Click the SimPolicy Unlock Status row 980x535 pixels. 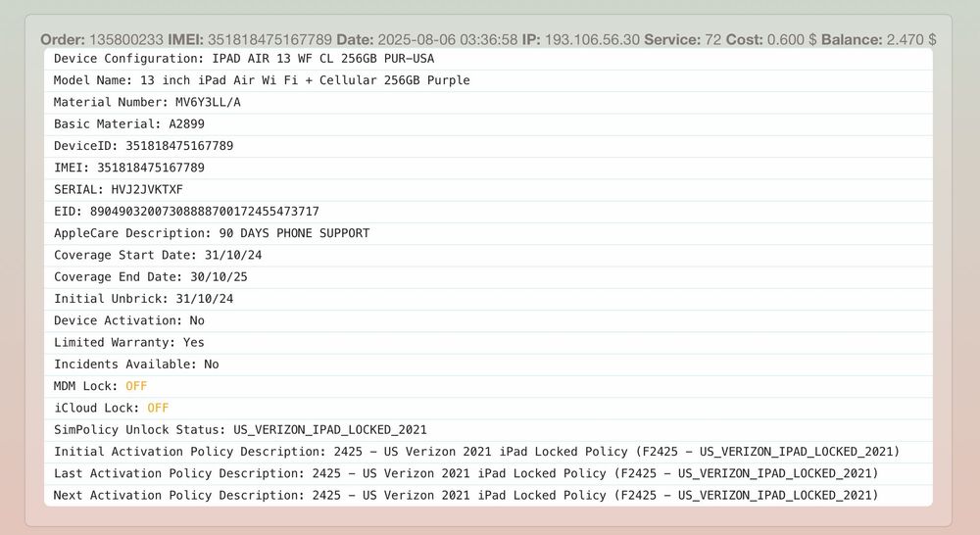pyautogui.click(x=240, y=429)
